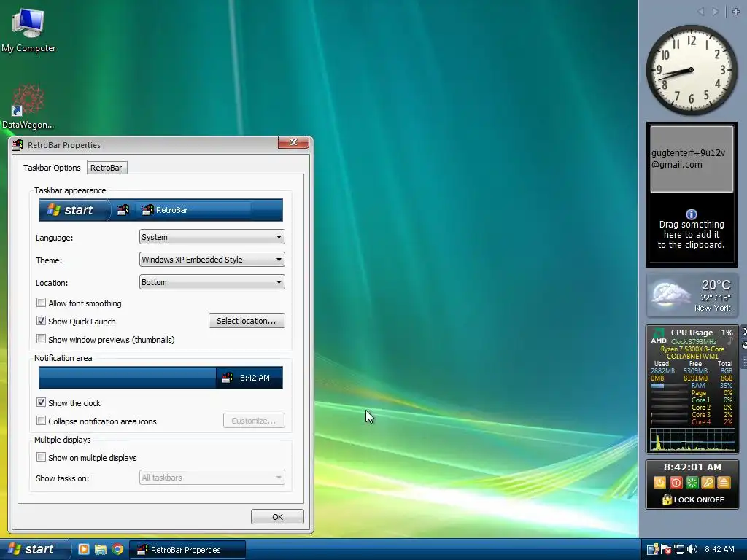Click the clipboard info icon
This screenshot has width=747, height=560.
pyautogui.click(x=692, y=214)
